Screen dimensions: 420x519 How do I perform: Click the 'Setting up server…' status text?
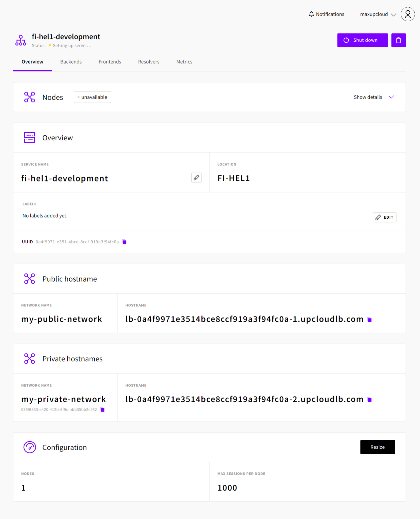pyautogui.click(x=72, y=46)
